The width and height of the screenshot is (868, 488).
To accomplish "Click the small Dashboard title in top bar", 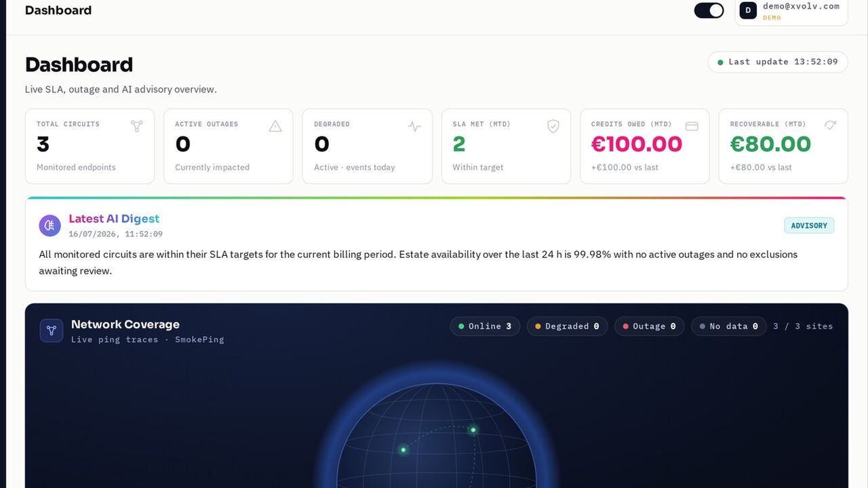I will [58, 10].
